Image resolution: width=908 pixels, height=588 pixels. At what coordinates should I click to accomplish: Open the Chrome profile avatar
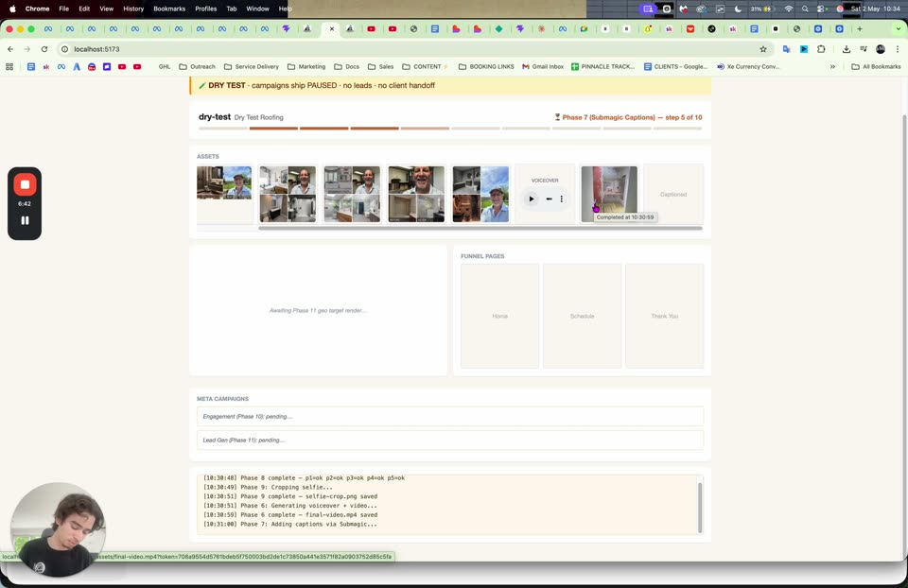(x=881, y=49)
